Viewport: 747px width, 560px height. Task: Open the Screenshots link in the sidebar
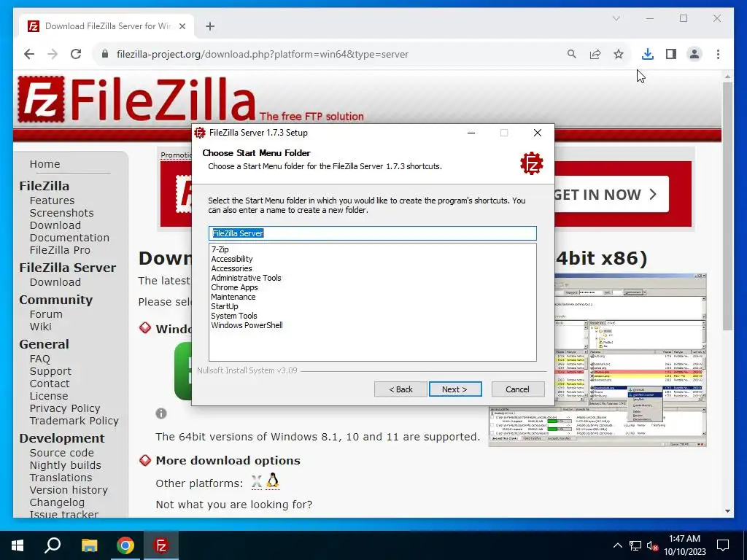point(61,213)
